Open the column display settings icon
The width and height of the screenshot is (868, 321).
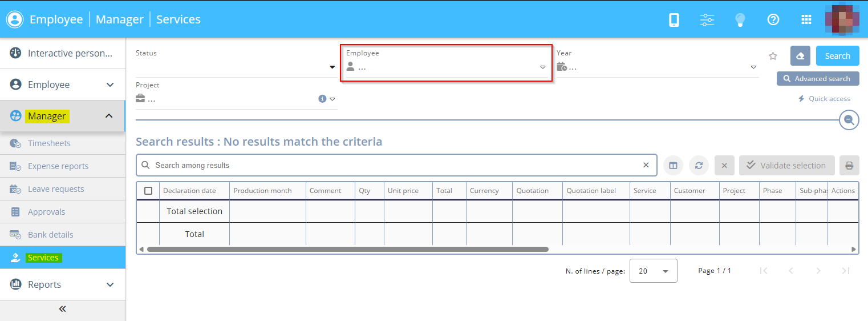pos(673,166)
